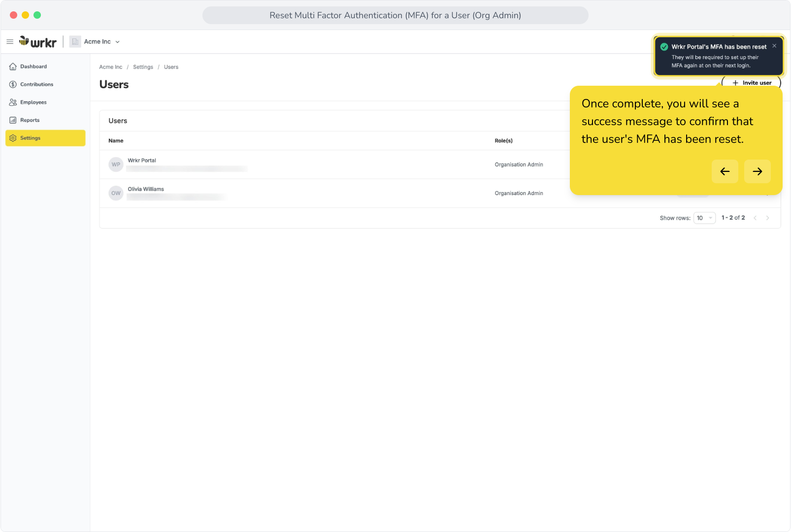The width and height of the screenshot is (791, 532).
Task: Open the hamburger menu icon
Action: pos(10,42)
